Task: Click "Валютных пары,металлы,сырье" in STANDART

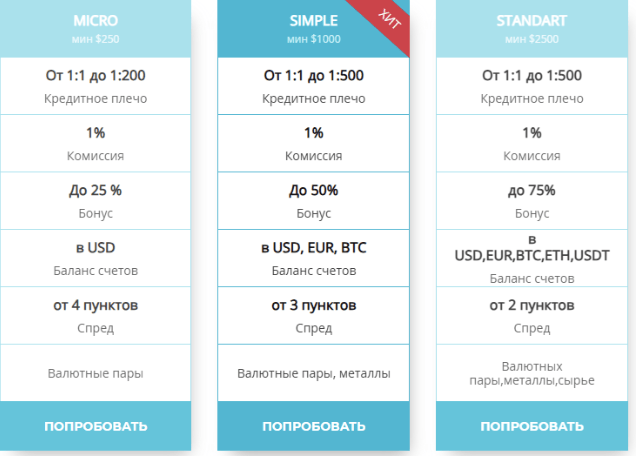Action: pyautogui.click(x=531, y=373)
